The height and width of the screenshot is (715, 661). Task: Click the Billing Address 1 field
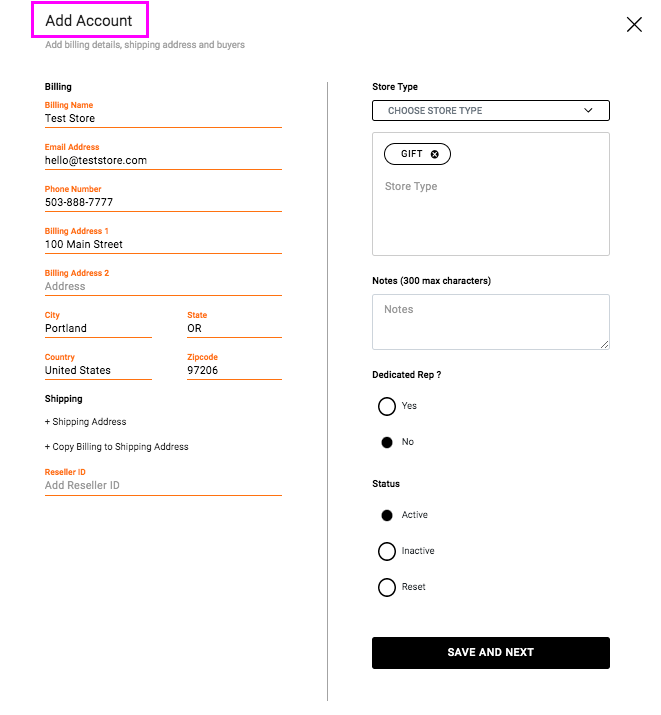(162, 244)
